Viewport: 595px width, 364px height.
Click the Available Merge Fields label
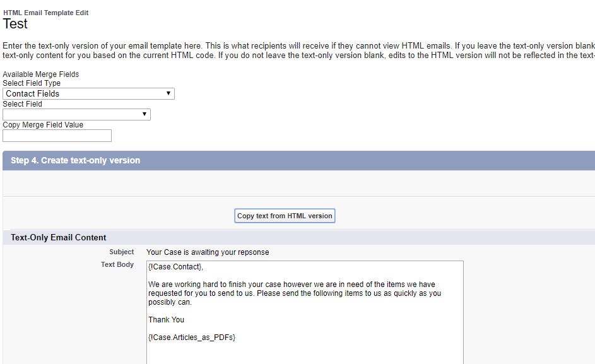(40, 74)
